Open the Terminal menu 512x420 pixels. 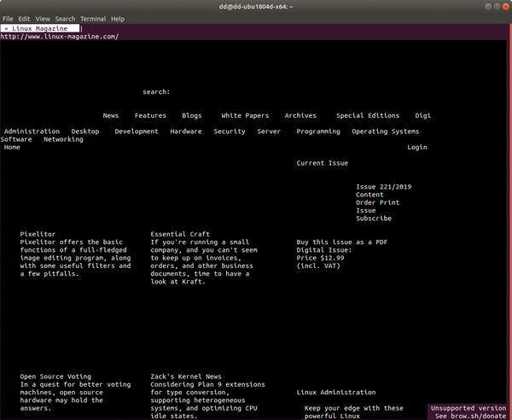tap(93, 19)
